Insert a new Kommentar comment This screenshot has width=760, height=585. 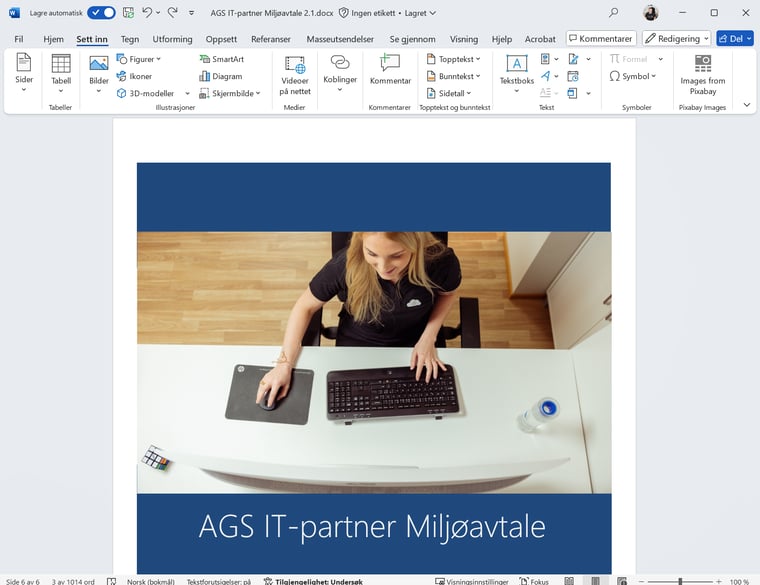pos(390,69)
